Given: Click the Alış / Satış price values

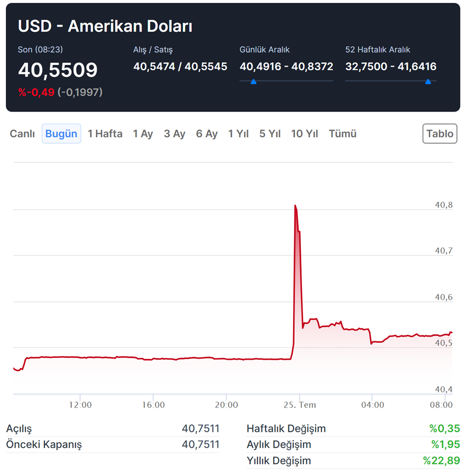Looking at the screenshot, I should tap(180, 66).
